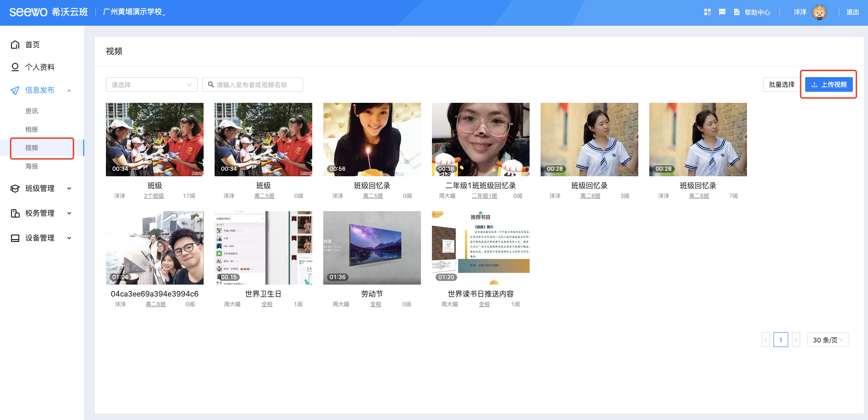Open the 请选择 filter dropdown
This screenshot has width=868, height=420.
coord(151,84)
